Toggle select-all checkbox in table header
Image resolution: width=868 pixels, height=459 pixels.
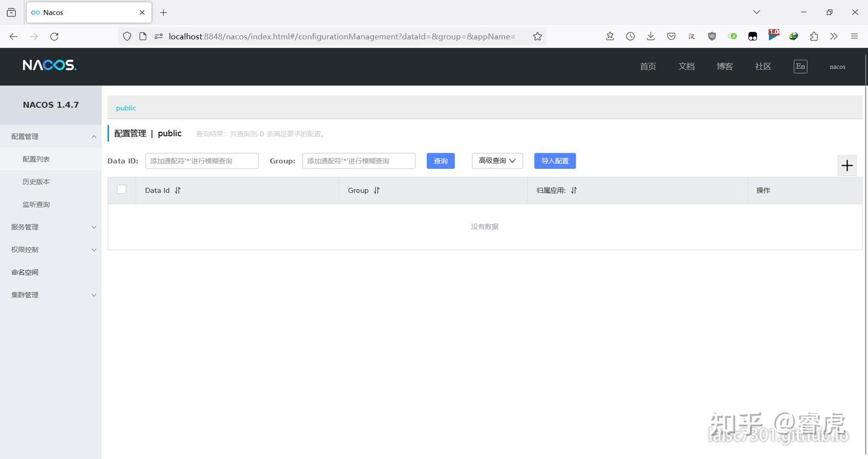(x=122, y=189)
